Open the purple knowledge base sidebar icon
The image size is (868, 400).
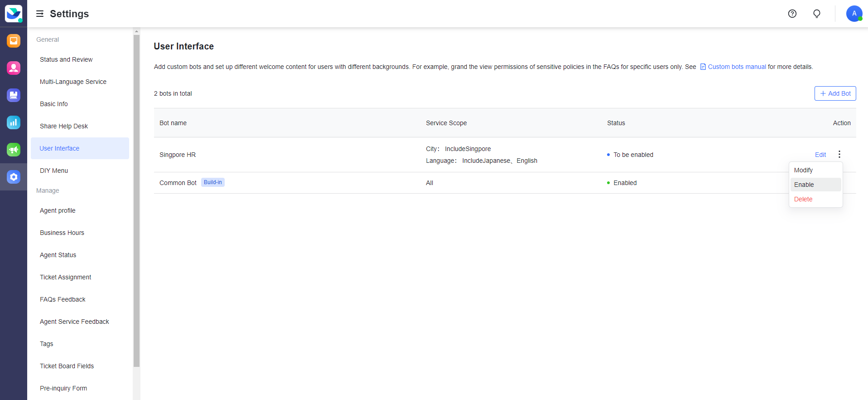pyautogui.click(x=14, y=95)
